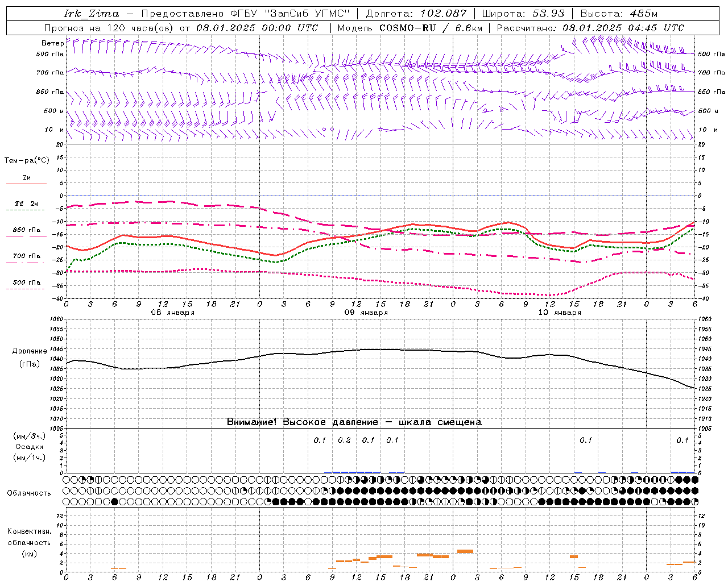Click the 08 января date label
The image size is (728, 582).
coord(172,313)
